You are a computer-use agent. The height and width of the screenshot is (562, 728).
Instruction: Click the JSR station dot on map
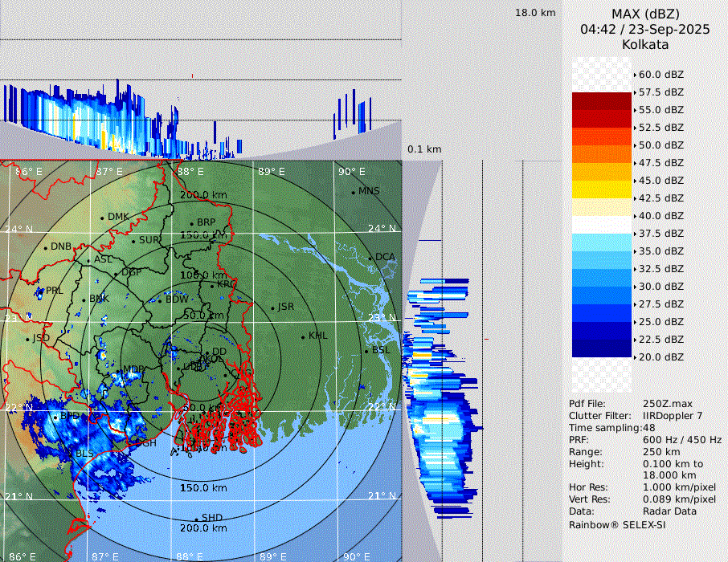pyautogui.click(x=272, y=307)
